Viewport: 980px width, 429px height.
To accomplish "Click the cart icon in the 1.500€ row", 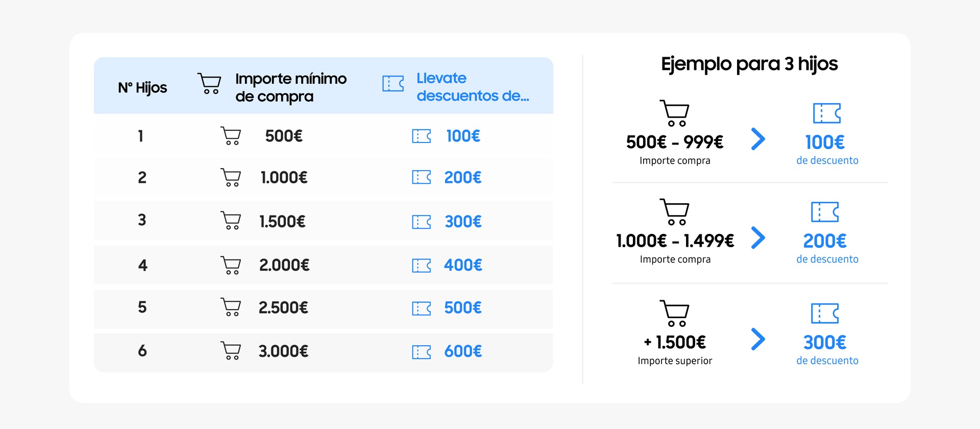I will tap(231, 221).
